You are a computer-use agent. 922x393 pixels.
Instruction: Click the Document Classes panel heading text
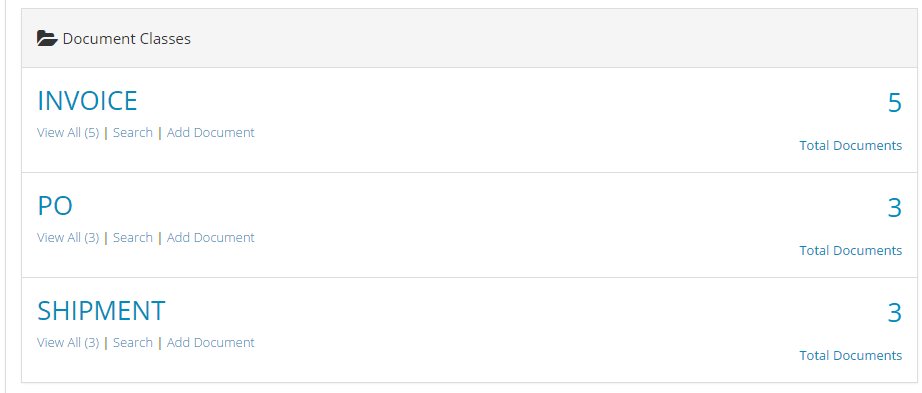tap(126, 39)
